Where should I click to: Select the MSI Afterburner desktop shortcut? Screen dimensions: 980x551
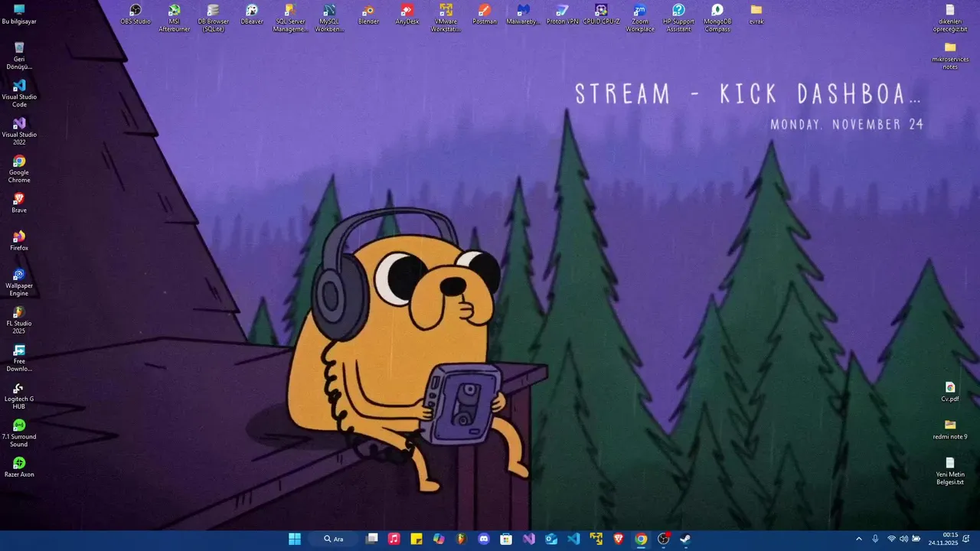coord(175,18)
